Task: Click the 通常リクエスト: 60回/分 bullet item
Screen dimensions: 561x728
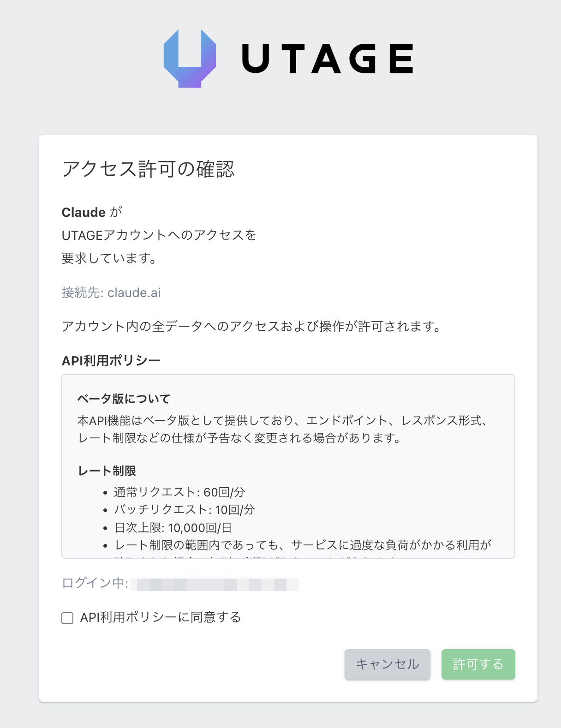Action: click(179, 492)
